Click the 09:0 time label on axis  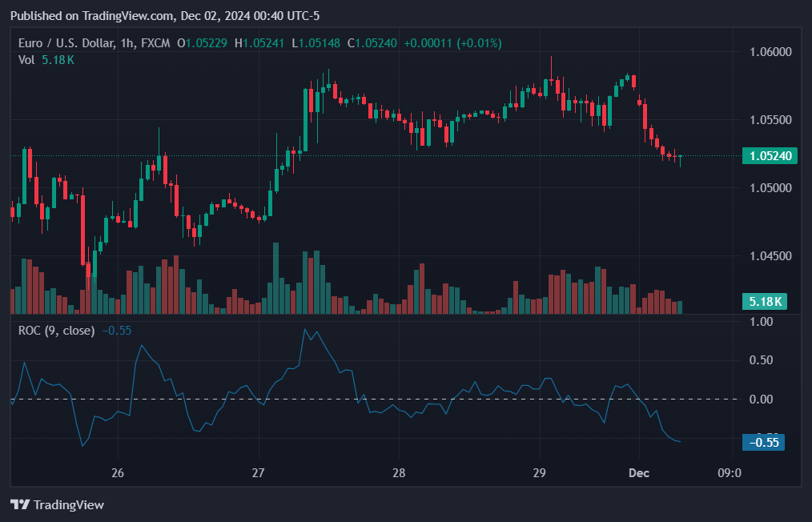coord(730,473)
